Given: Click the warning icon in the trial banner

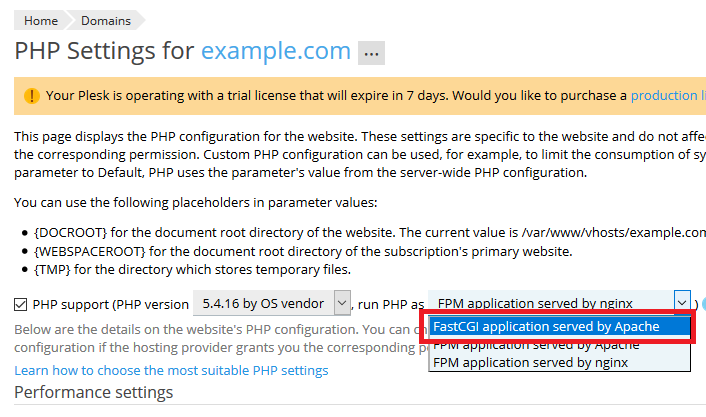Looking at the screenshot, I should click(32, 96).
